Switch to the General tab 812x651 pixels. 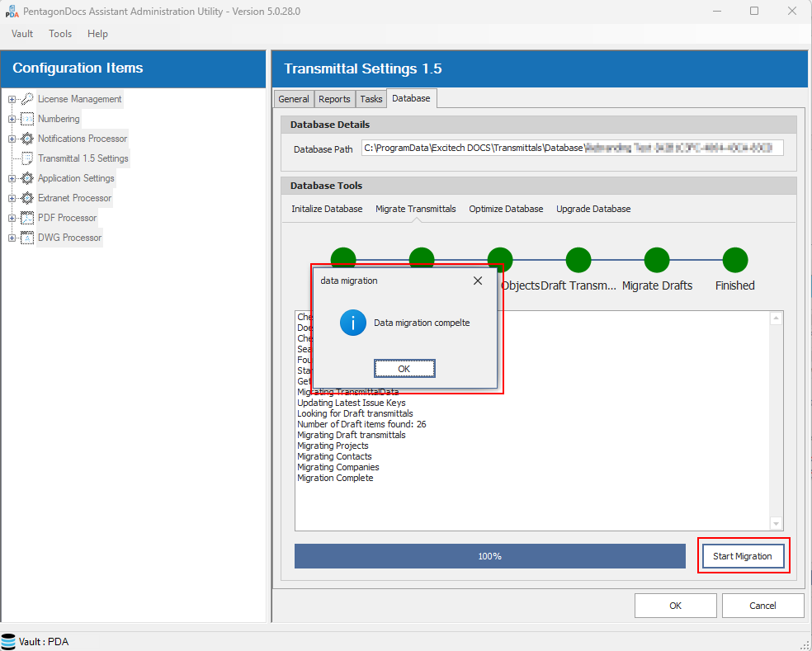pos(294,99)
